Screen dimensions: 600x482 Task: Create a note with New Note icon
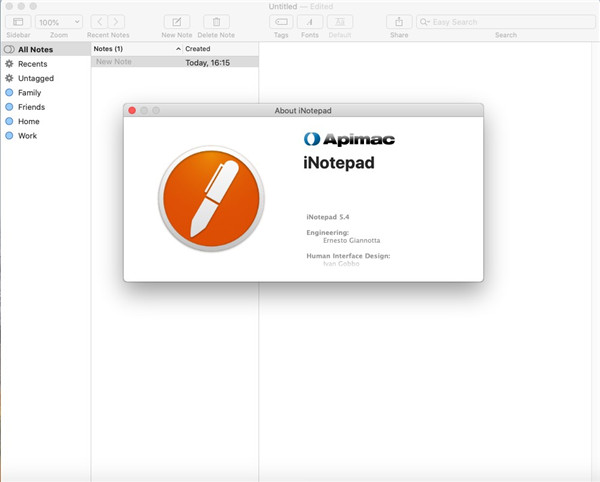(x=176, y=21)
